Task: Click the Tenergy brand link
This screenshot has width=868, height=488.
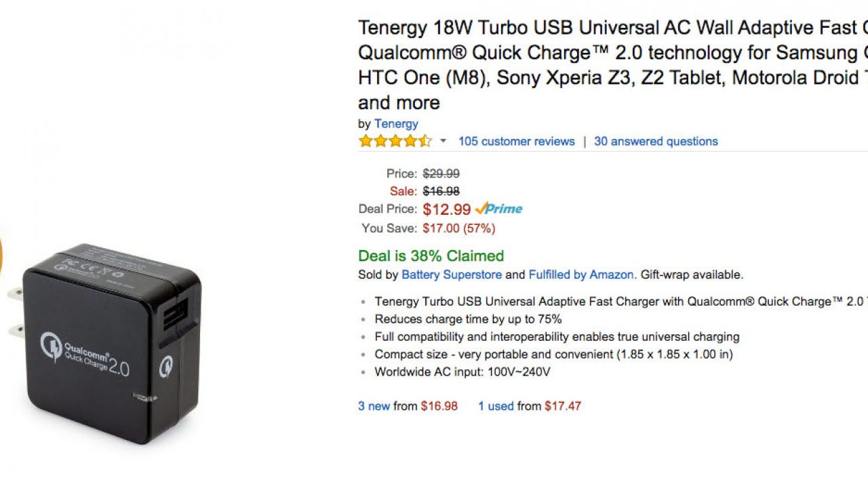Action: click(396, 123)
